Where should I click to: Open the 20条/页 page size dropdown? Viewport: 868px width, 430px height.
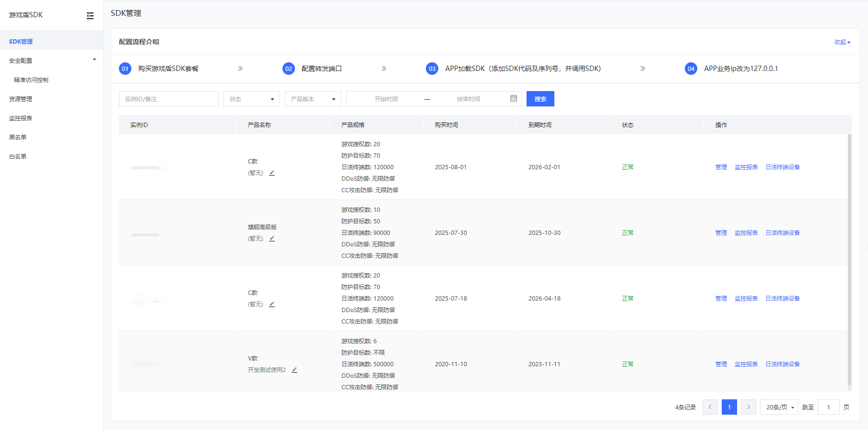(x=779, y=407)
